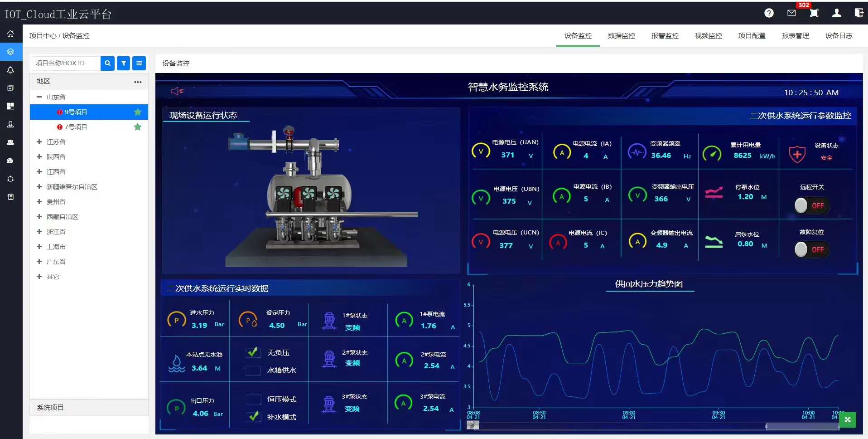
Task: Select the 7号项目 project
Action: [76, 127]
